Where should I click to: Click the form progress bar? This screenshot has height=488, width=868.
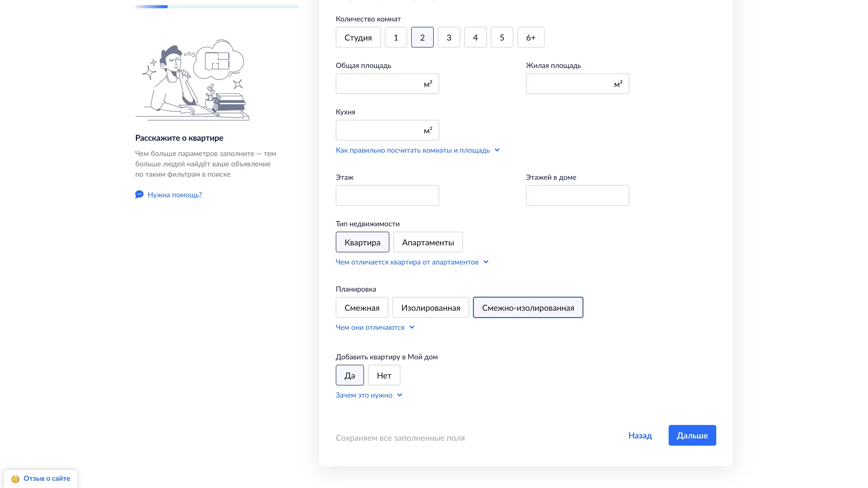click(217, 6)
